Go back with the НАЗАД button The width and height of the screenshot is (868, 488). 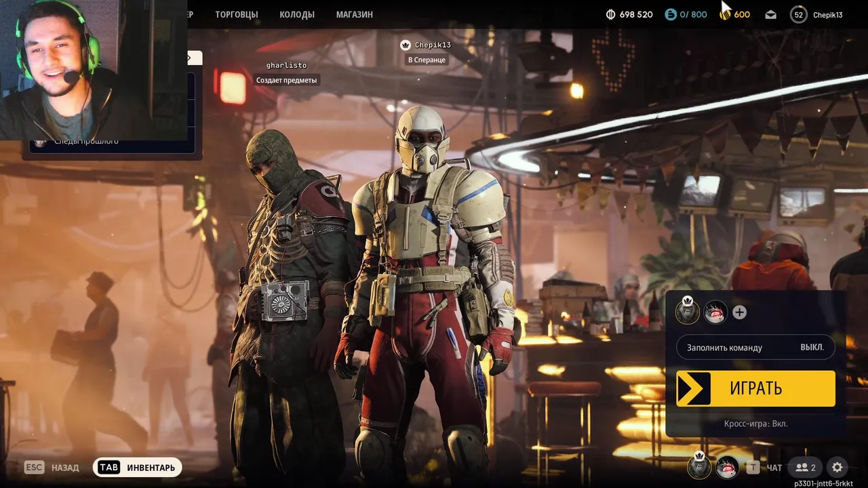click(52, 468)
